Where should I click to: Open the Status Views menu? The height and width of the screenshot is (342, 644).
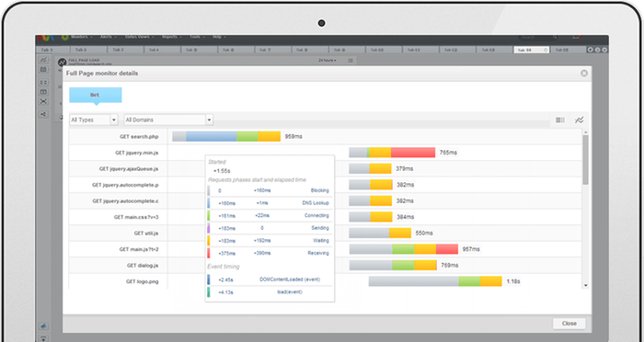click(x=139, y=37)
